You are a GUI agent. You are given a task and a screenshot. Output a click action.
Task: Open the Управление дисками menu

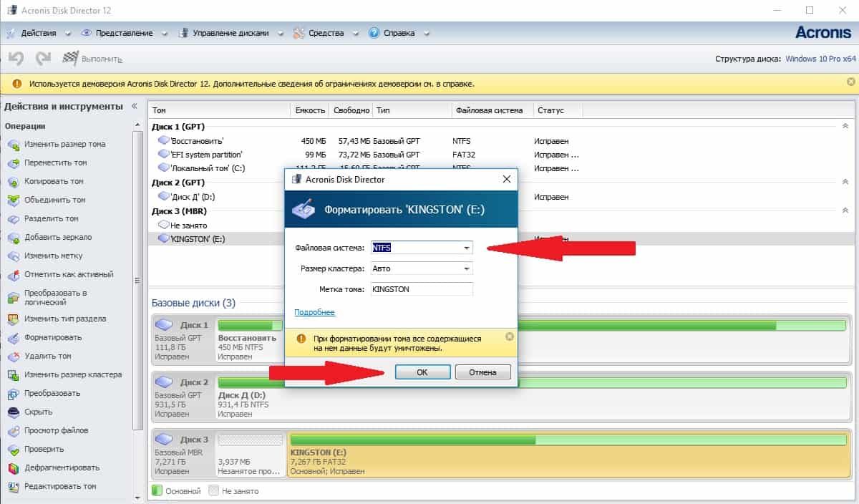(231, 33)
